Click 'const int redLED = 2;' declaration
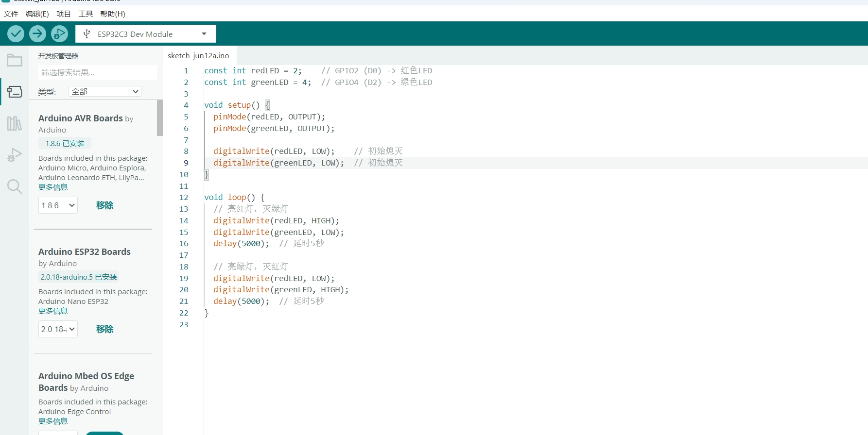 tap(253, 71)
